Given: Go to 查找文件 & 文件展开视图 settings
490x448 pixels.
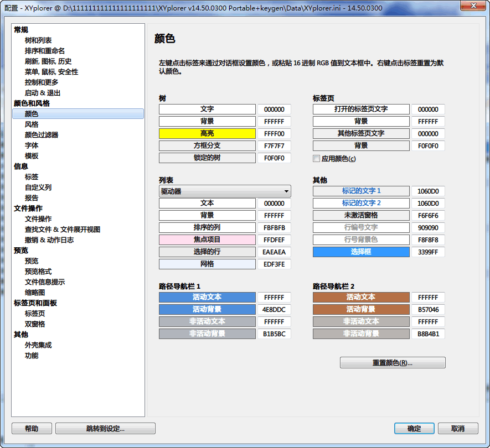Looking at the screenshot, I should [x=63, y=230].
